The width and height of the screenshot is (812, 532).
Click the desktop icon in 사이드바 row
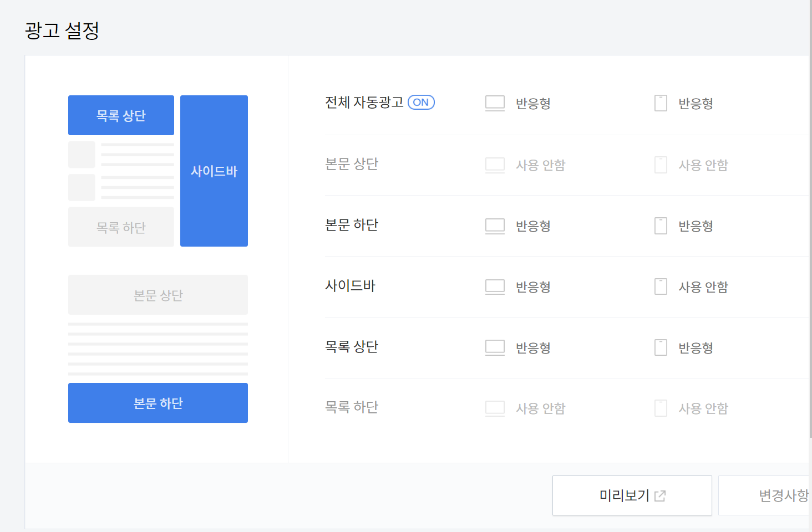coord(495,287)
